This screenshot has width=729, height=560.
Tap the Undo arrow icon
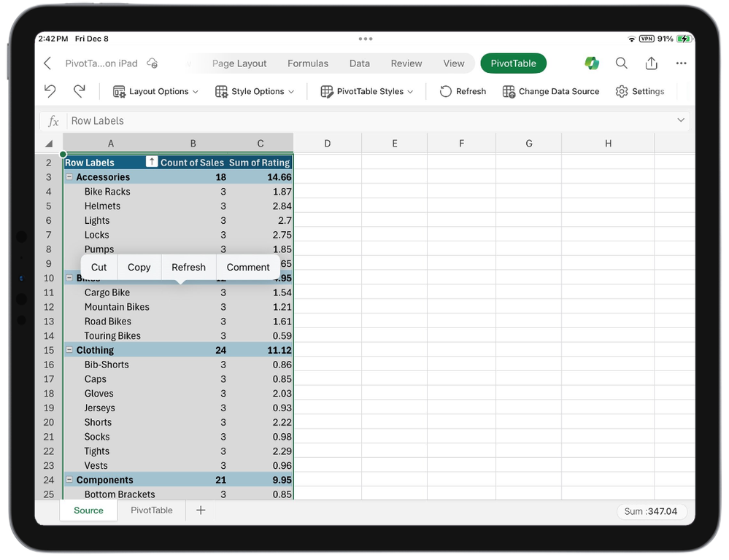coord(50,91)
